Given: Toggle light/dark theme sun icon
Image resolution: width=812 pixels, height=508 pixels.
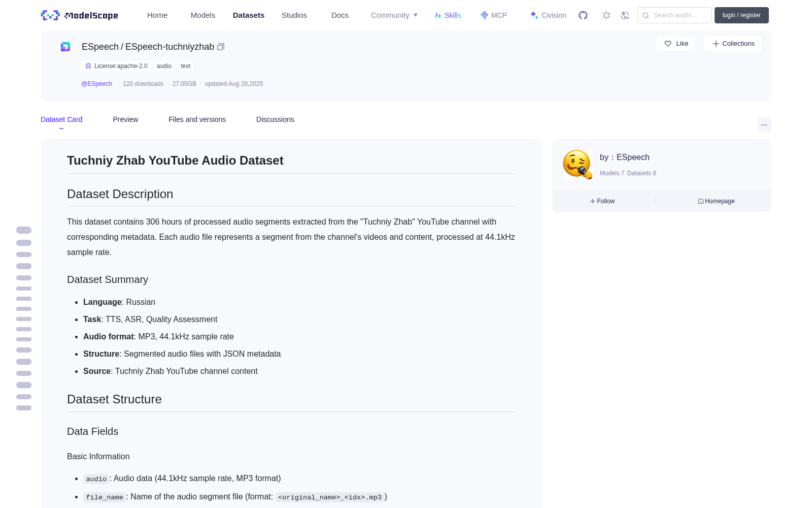Looking at the screenshot, I should click(x=606, y=15).
